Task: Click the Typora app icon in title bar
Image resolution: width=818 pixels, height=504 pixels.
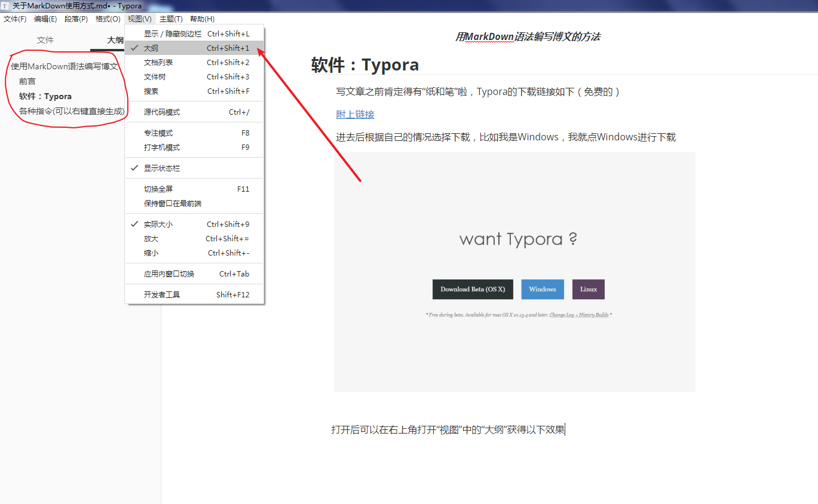Action: click(x=6, y=5)
